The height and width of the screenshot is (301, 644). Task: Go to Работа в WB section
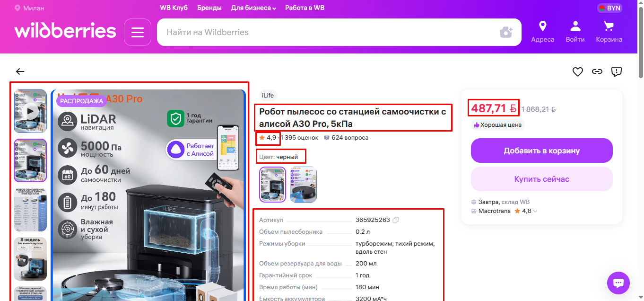(305, 8)
